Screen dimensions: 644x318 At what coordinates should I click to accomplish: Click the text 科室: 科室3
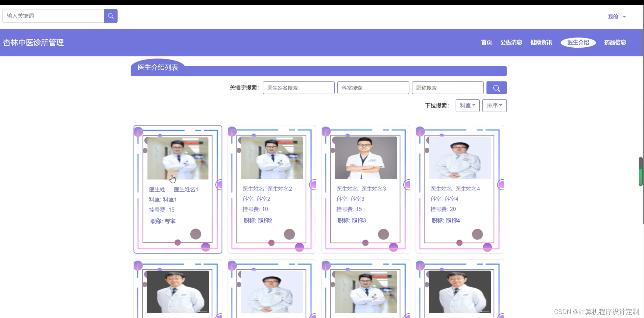(x=350, y=199)
